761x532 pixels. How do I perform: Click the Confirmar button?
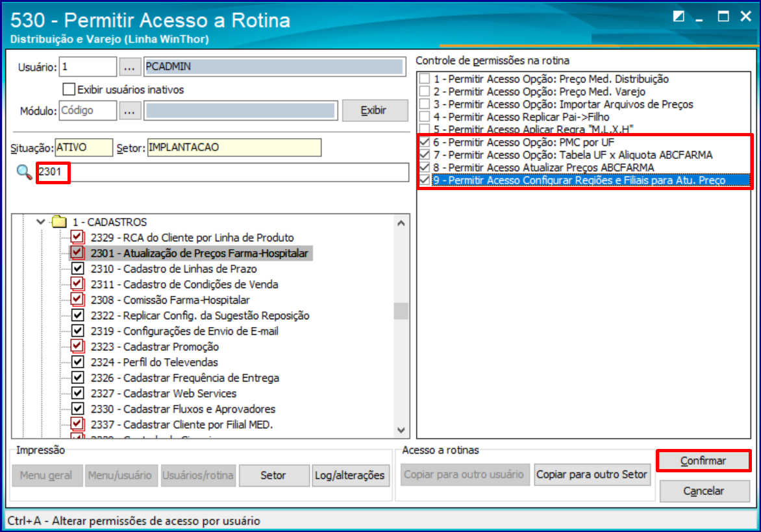pos(703,461)
